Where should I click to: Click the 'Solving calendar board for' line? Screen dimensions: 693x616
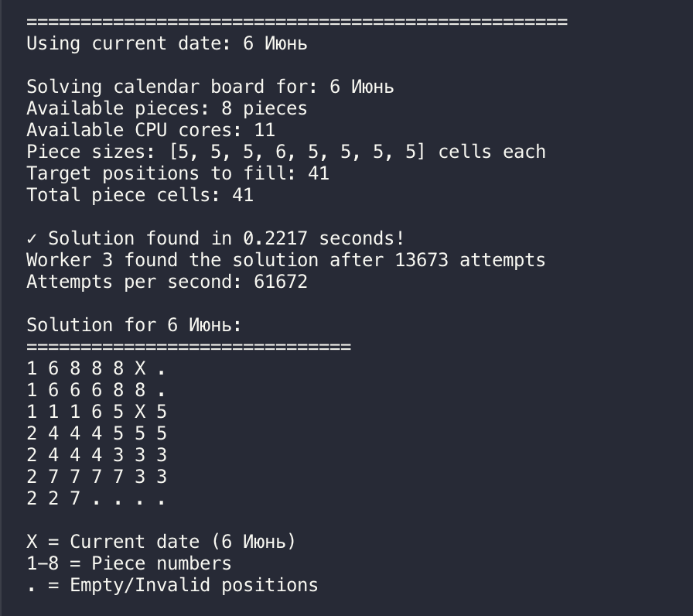pos(210,87)
